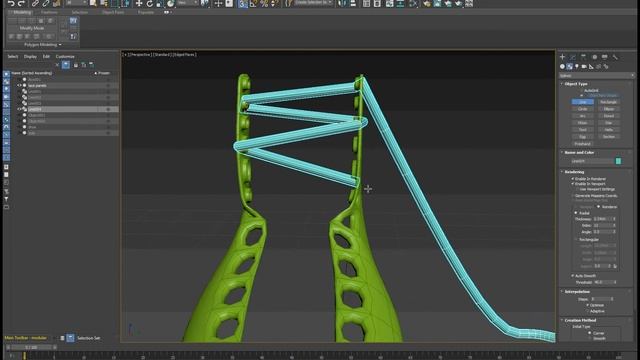640x360 pixels.
Task: Toggle the Spinner Snap icon
Action: (275, 4)
